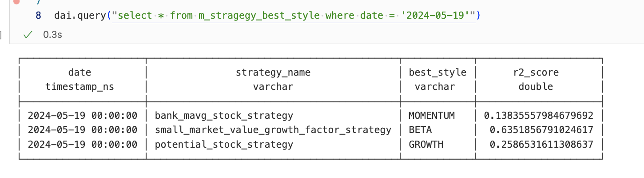Click the r2 score value 0.6351856791024617
Viewport: 644px width, 178px height.
click(541, 130)
